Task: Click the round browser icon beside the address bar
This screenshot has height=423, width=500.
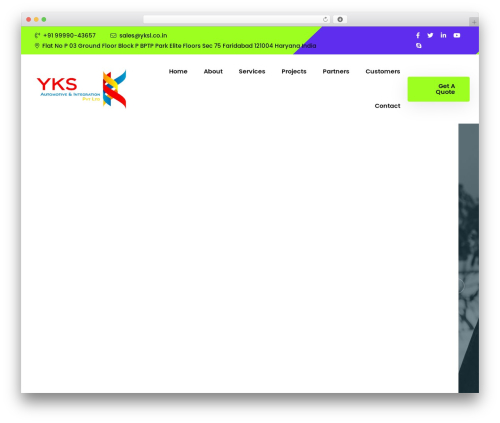Action: point(340,19)
